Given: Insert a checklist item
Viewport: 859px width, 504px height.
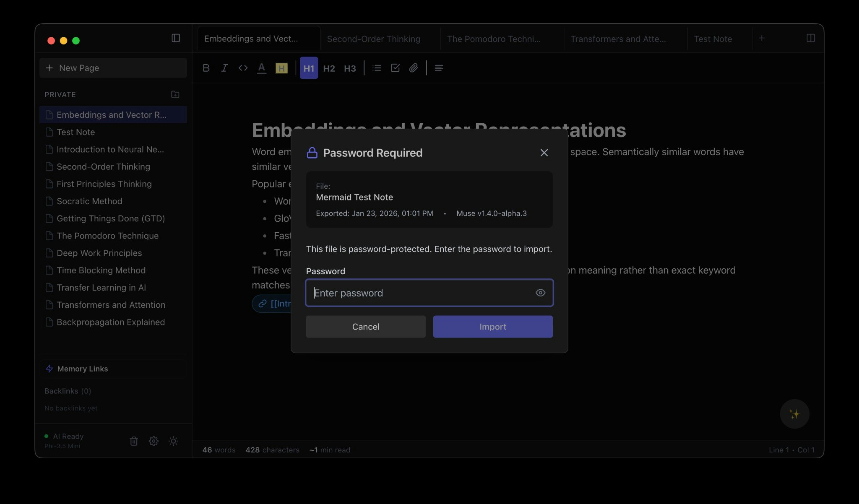Looking at the screenshot, I should click(x=395, y=68).
